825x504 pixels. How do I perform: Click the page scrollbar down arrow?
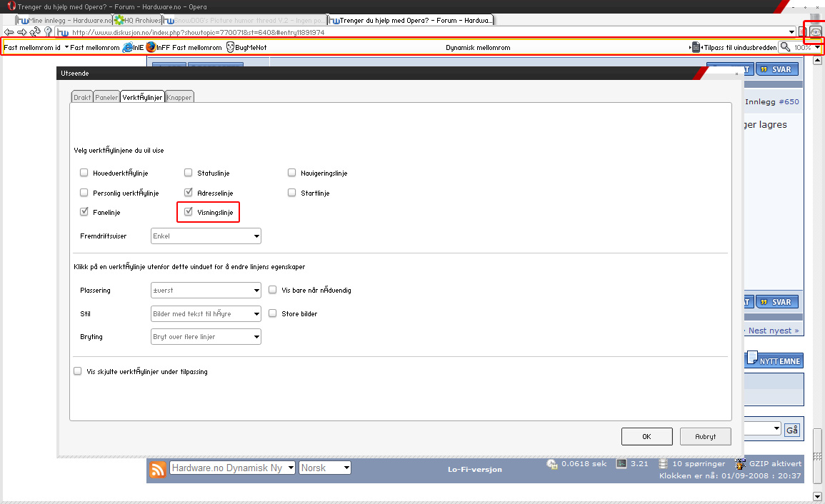817,496
